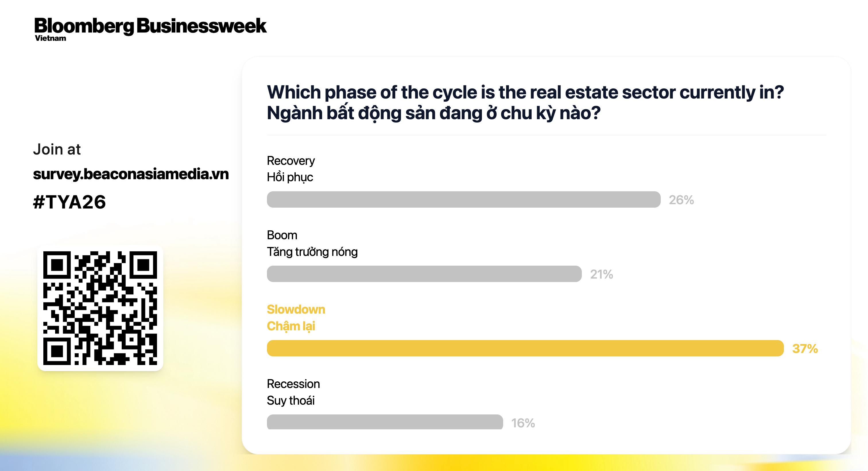Click the Recovery option label
The height and width of the screenshot is (471, 868).
[x=290, y=161]
